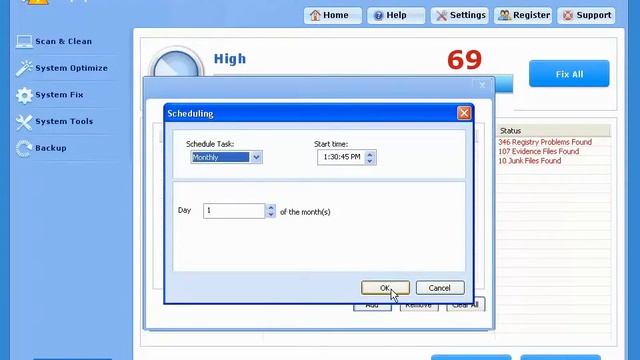Screen dimensions: 640x360
Task: Confirm scheduling with OK
Action: pos(385,288)
